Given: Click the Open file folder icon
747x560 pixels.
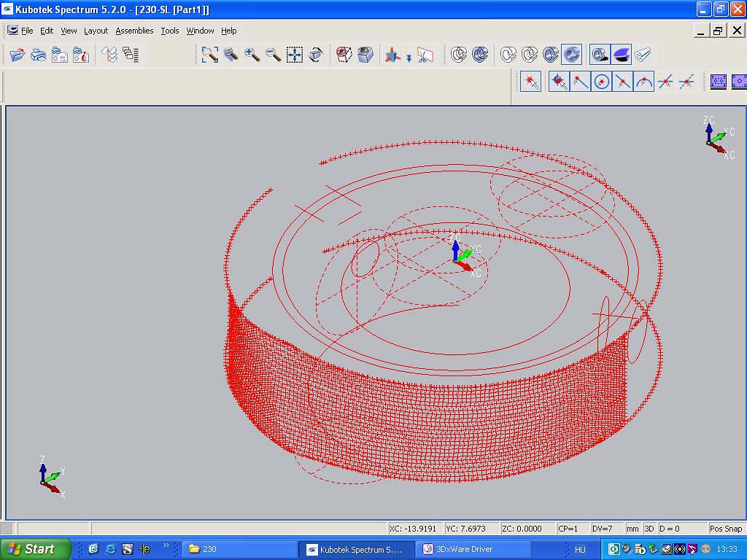Looking at the screenshot, I should coord(17,55).
